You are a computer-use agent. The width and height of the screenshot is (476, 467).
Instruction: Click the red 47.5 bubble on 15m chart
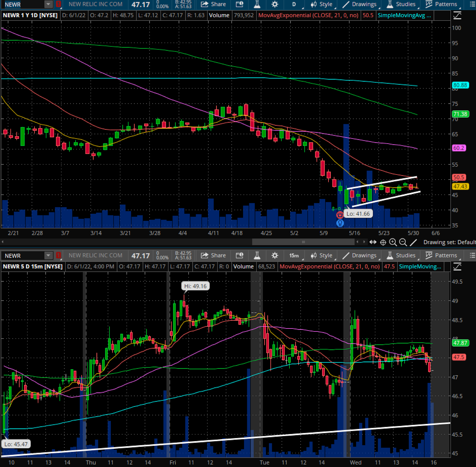click(459, 357)
